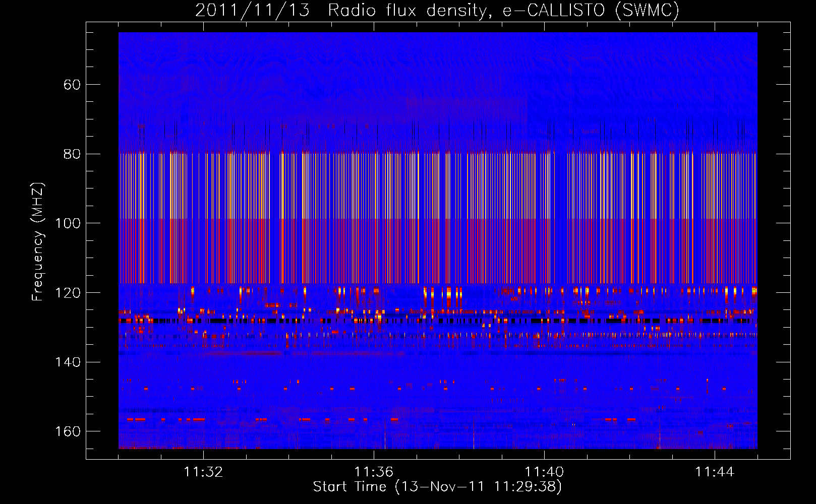Click the 11:36 time tick label
The height and width of the screenshot is (504, 816).
point(374,472)
